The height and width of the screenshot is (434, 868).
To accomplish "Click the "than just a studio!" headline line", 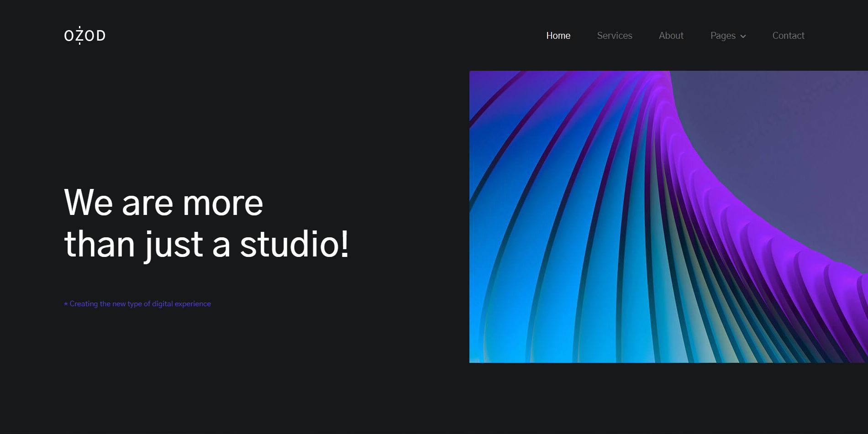I will [206, 244].
